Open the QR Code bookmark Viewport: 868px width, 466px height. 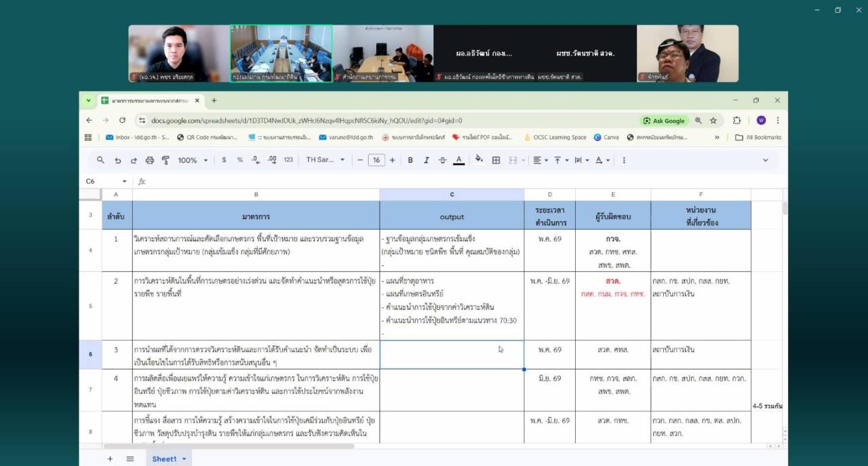coord(208,137)
